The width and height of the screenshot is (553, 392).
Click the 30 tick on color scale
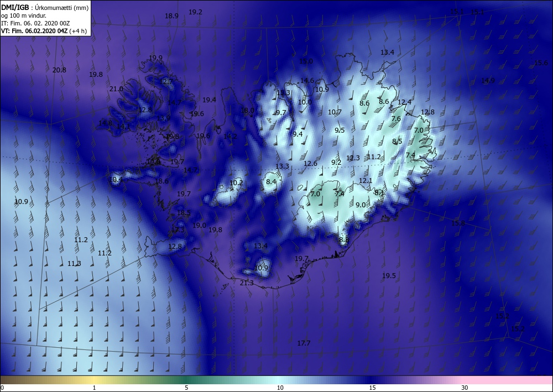click(465, 388)
